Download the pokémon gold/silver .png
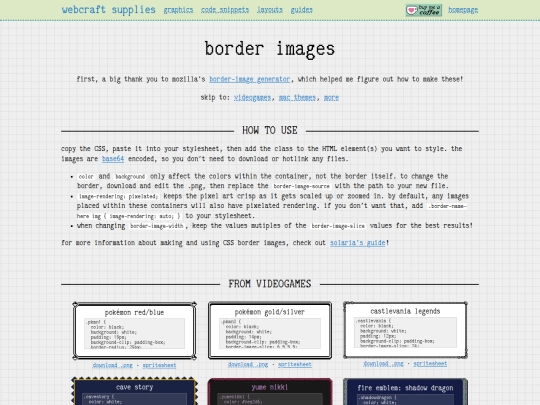Viewport: 540px width, 405px height. tap(248, 364)
